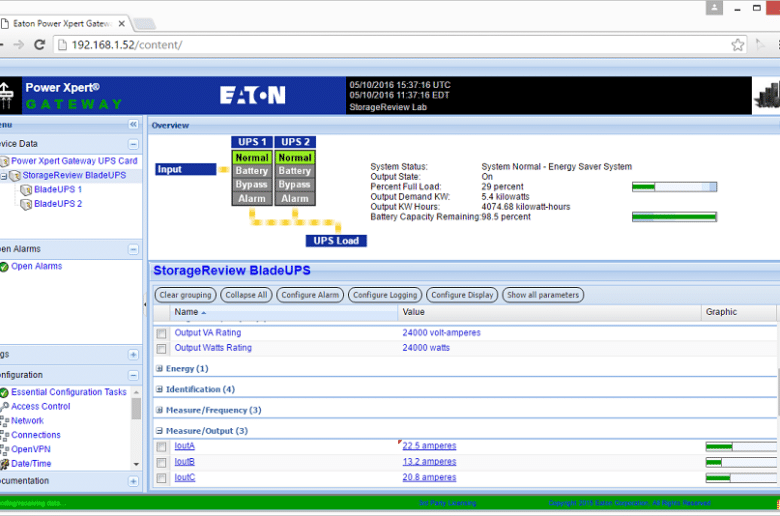
Task: Click the StorageReview BladeUPS device icon
Action: pyautogui.click(x=15, y=176)
